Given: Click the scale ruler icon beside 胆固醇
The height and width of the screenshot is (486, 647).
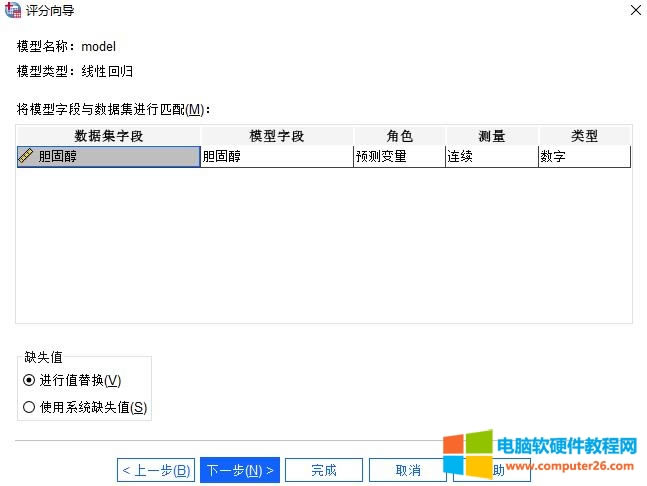Looking at the screenshot, I should click(27, 156).
